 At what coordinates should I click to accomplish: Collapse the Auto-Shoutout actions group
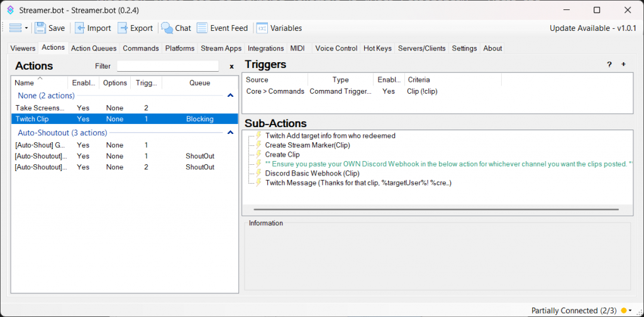230,133
